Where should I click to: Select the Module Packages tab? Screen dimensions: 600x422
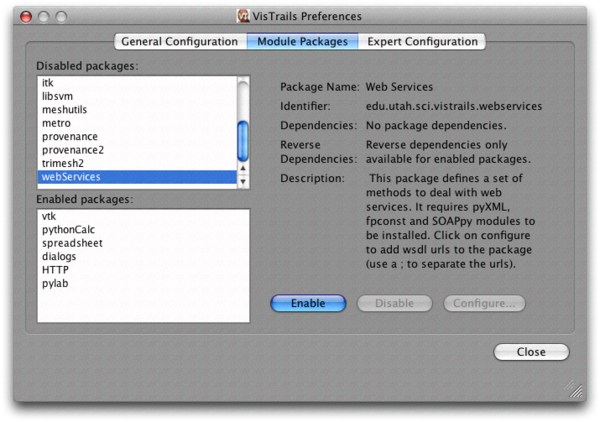point(302,42)
